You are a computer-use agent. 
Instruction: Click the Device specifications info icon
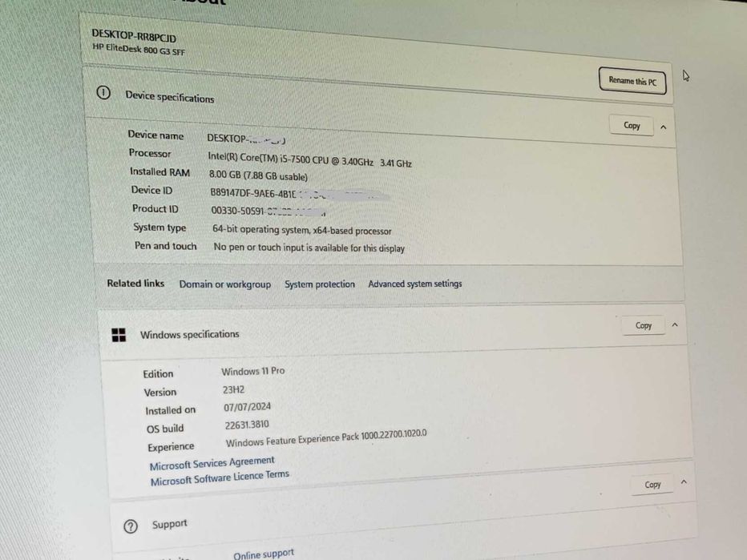point(103,92)
